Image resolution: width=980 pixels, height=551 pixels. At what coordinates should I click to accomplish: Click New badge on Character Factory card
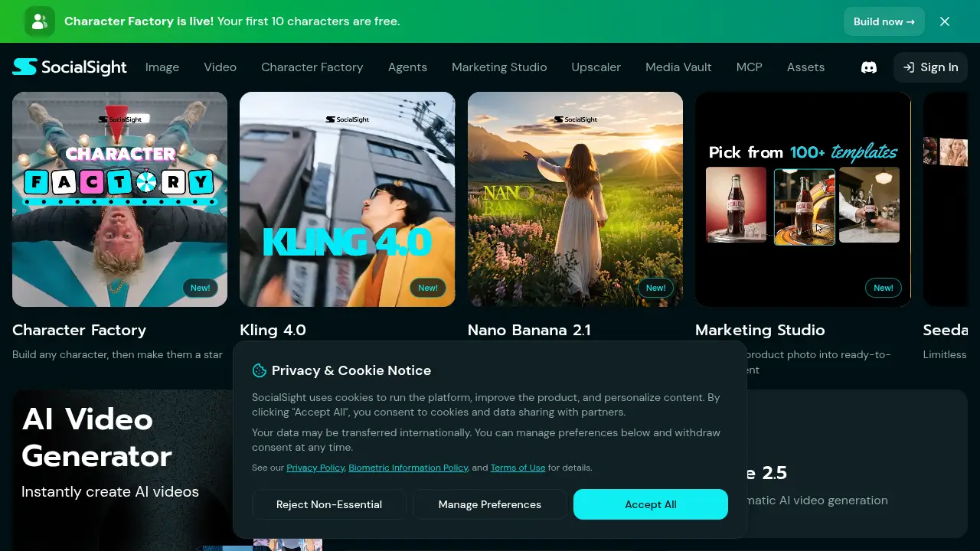201,288
